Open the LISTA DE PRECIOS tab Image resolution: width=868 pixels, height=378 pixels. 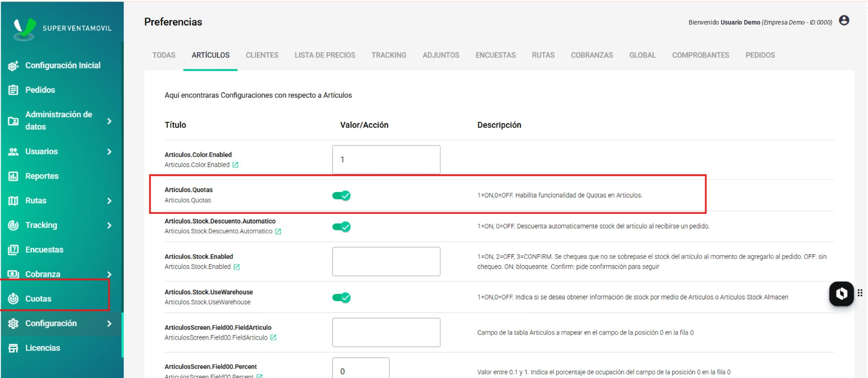click(325, 55)
